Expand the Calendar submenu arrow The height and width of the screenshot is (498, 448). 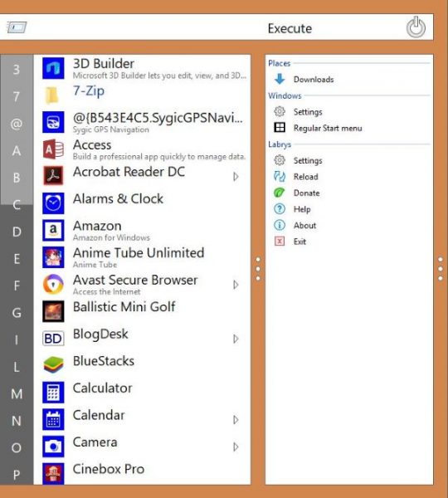click(236, 420)
